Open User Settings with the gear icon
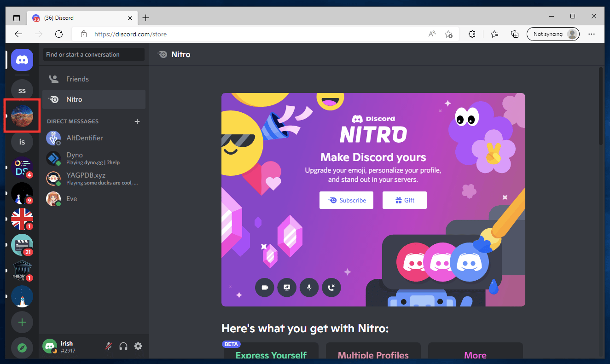 (x=138, y=346)
